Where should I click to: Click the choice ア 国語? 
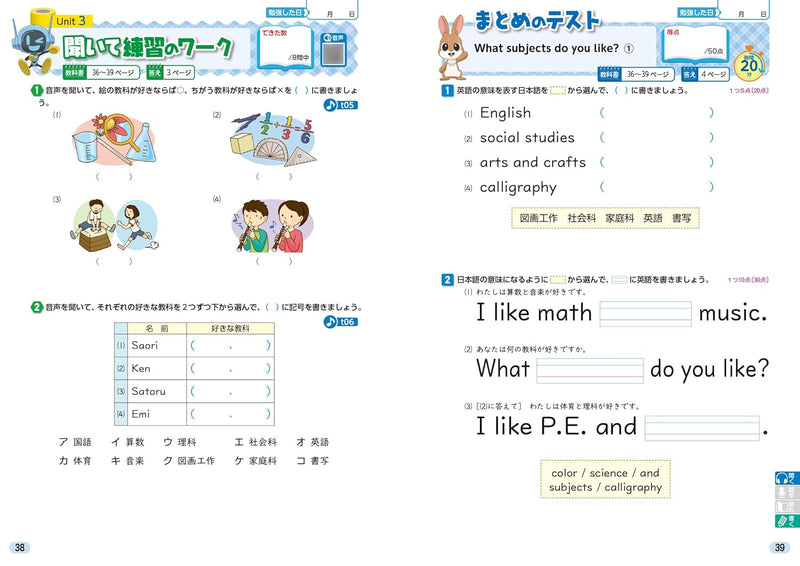(x=75, y=442)
